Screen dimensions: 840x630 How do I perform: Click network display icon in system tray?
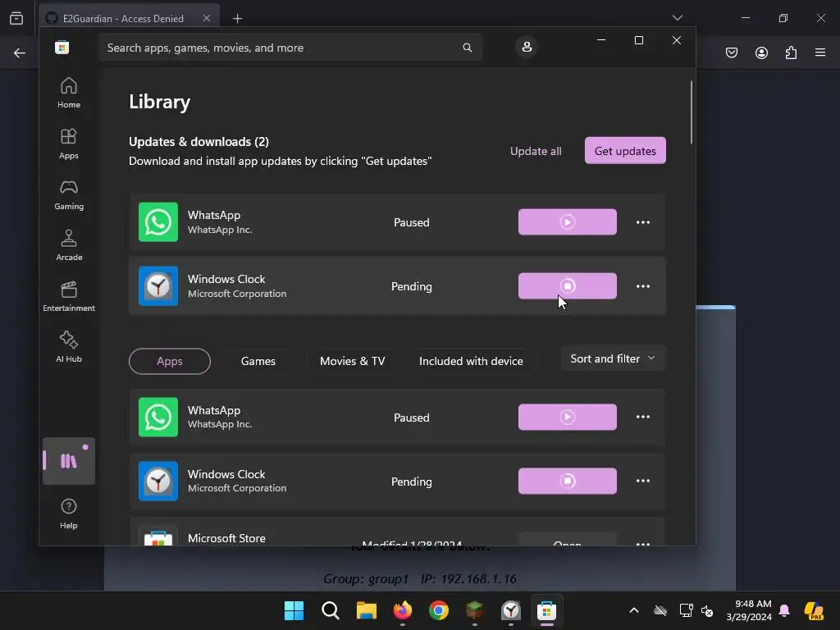click(685, 610)
